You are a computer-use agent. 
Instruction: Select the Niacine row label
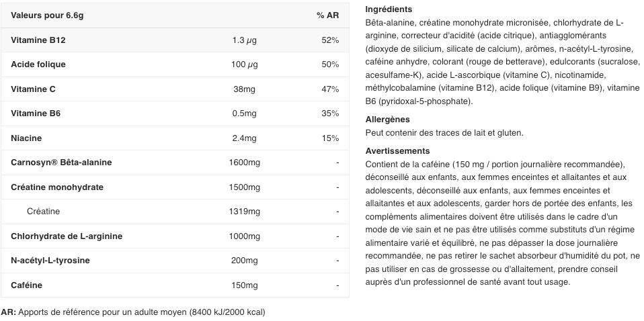coord(26,138)
